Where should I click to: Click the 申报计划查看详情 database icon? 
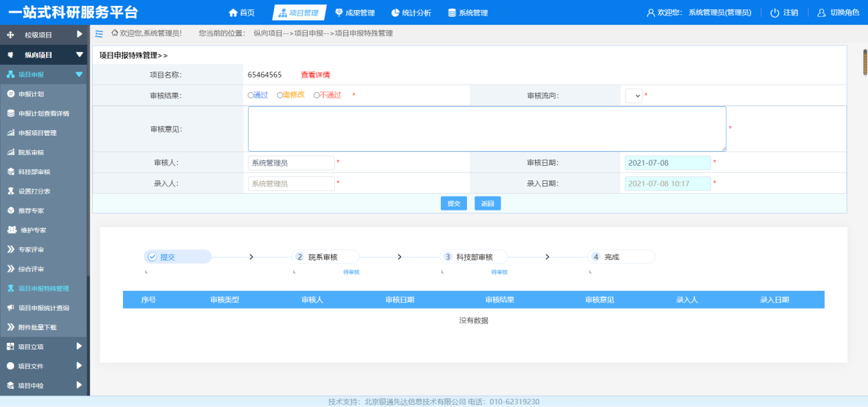pos(11,114)
